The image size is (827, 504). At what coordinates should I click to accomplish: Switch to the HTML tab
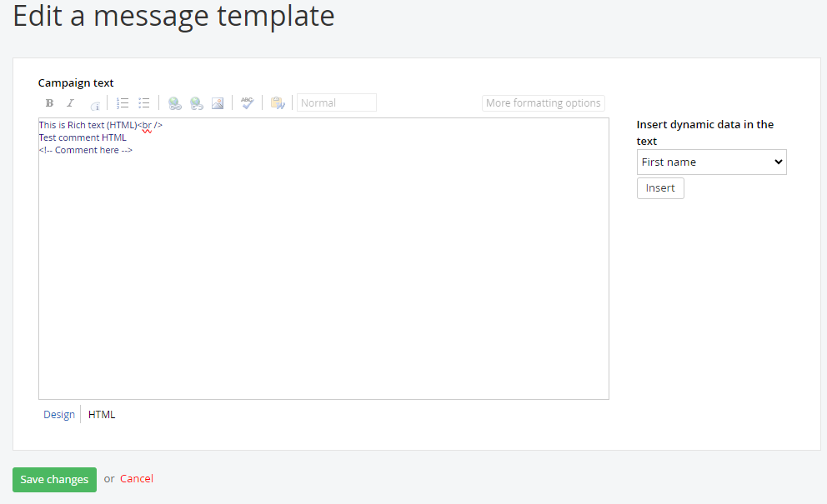(102, 414)
